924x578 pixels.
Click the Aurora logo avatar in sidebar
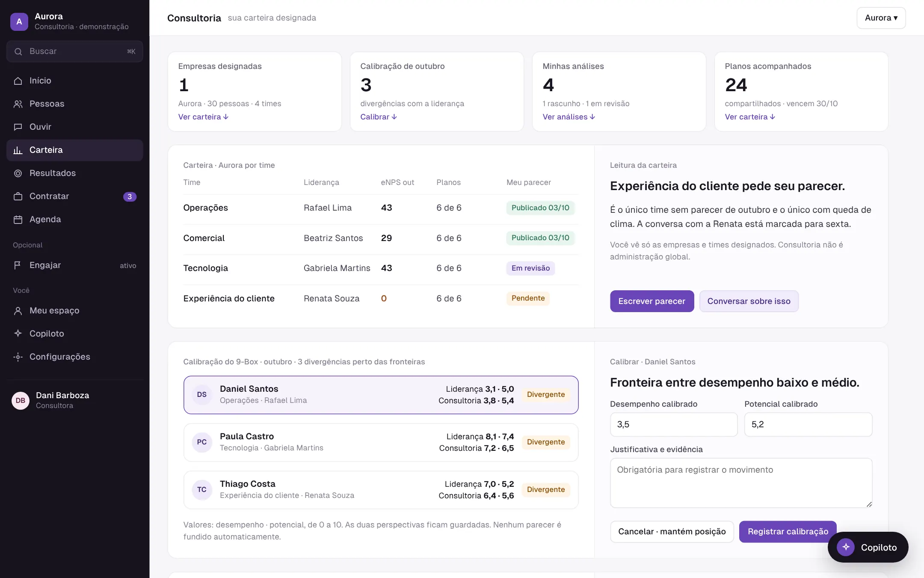[x=19, y=21]
